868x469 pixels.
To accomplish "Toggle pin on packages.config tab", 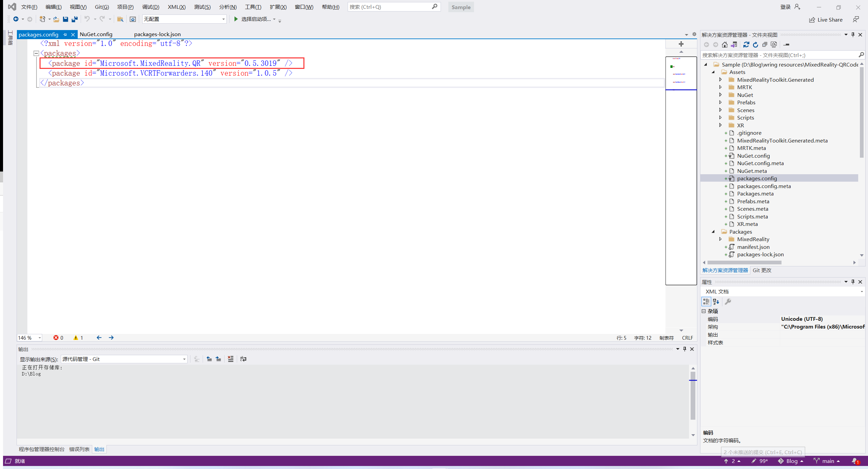I will pyautogui.click(x=65, y=34).
